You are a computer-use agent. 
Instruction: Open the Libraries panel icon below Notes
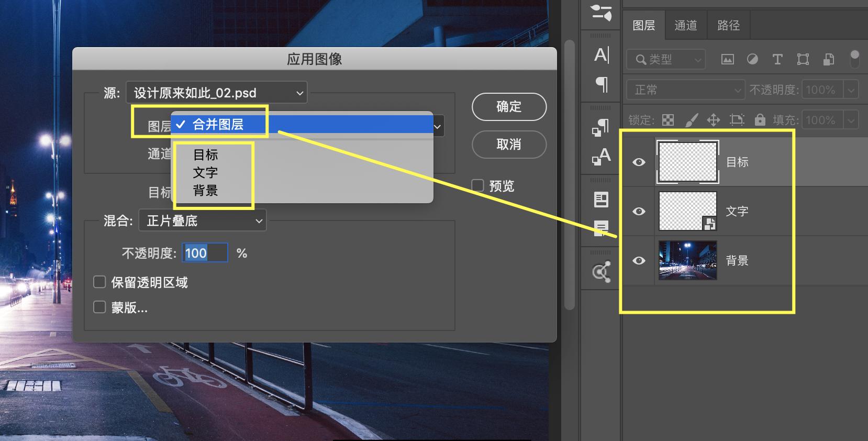pyautogui.click(x=601, y=271)
